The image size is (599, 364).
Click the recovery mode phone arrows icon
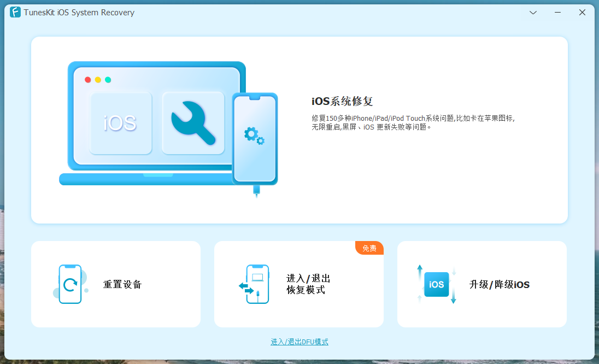[254, 284]
